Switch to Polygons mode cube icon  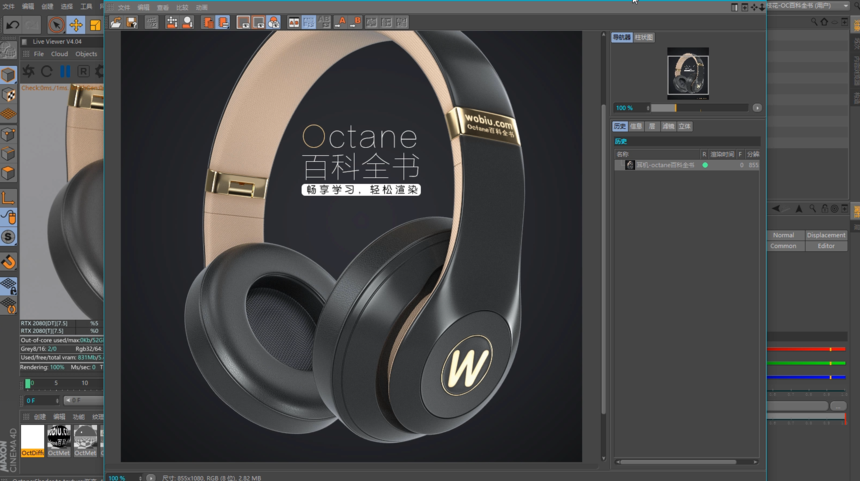(8, 173)
